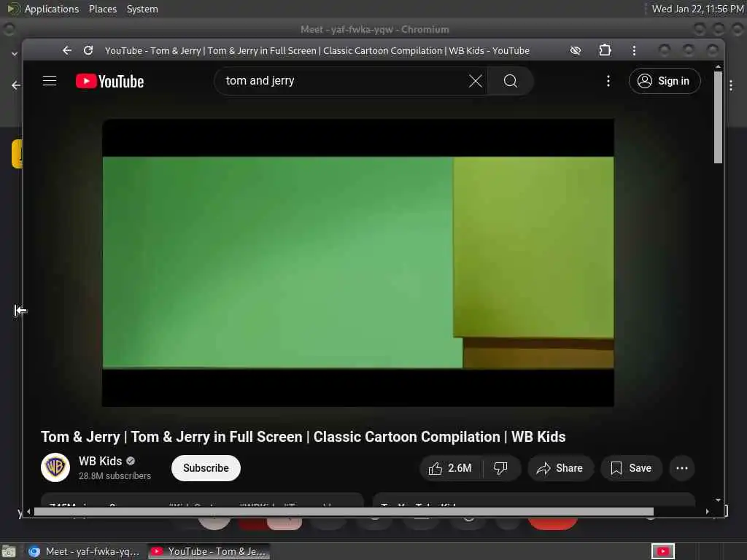Click the date and time clock
This screenshot has height=560, width=747.
click(697, 9)
